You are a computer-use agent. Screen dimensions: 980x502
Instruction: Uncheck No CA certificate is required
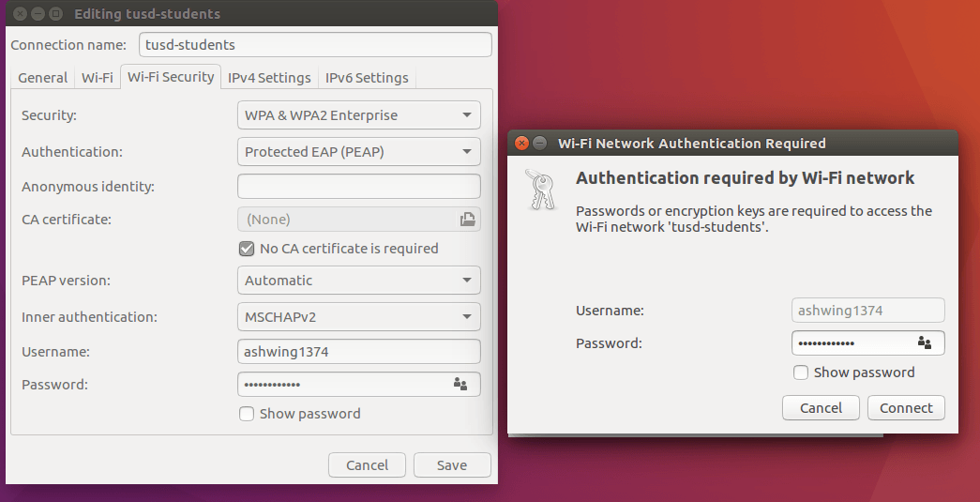point(247,249)
